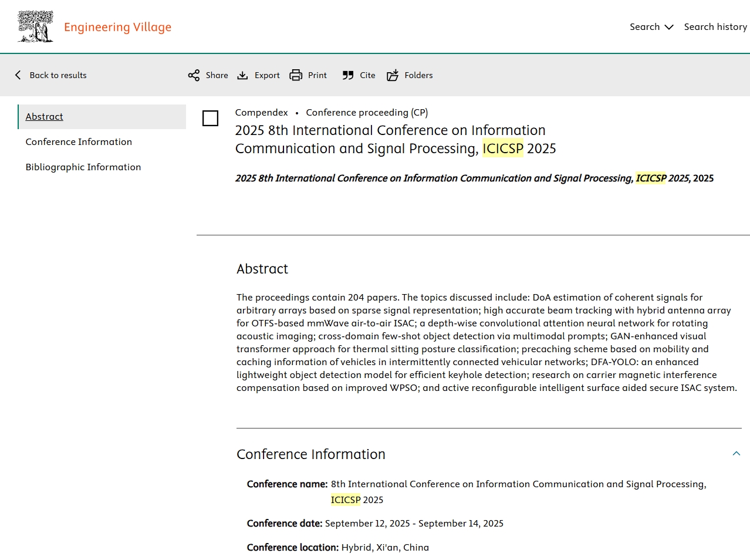Collapse the Conference Information section
Screen dimensions: 750x560
click(x=736, y=454)
